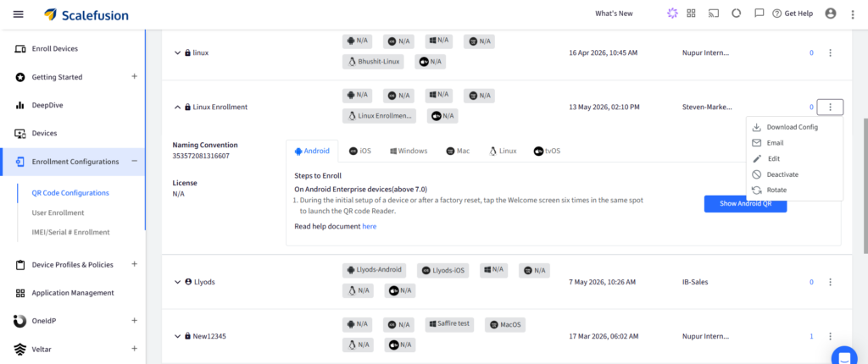Expand the Veltar section
This screenshot has width=868, height=364.
click(x=134, y=349)
